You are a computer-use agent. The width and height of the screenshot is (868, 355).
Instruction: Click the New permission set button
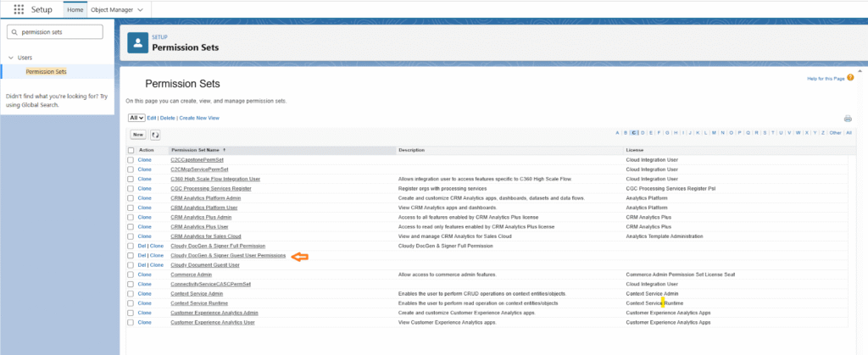137,135
